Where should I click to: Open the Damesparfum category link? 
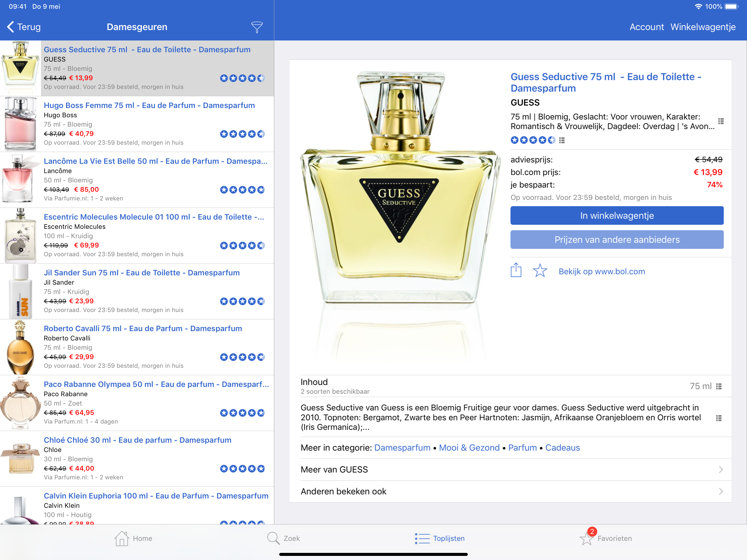click(402, 448)
